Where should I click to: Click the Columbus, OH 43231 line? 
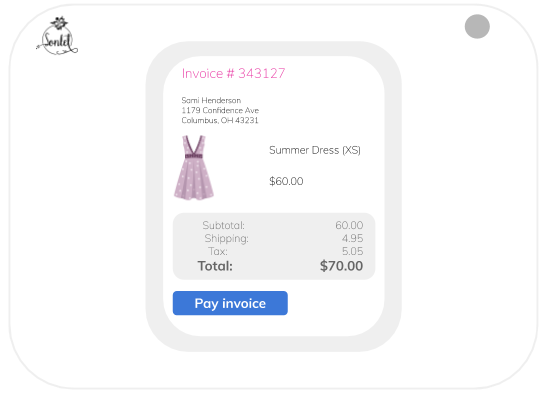point(220,120)
